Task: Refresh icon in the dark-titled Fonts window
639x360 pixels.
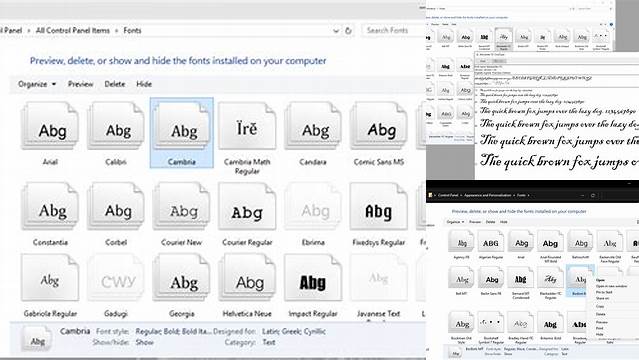Action: point(593,195)
